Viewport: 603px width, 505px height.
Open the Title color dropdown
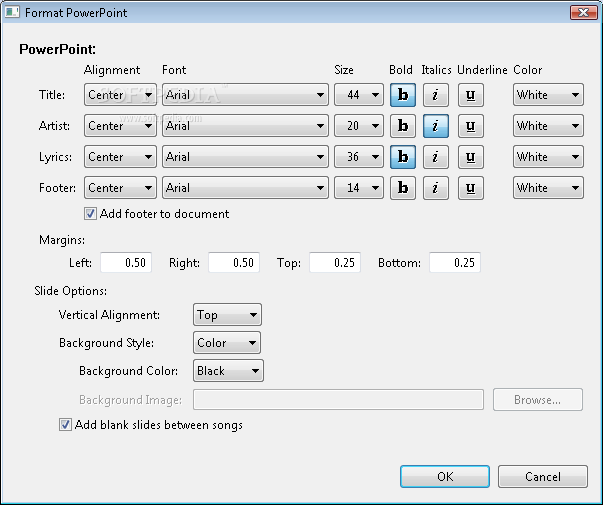(548, 95)
